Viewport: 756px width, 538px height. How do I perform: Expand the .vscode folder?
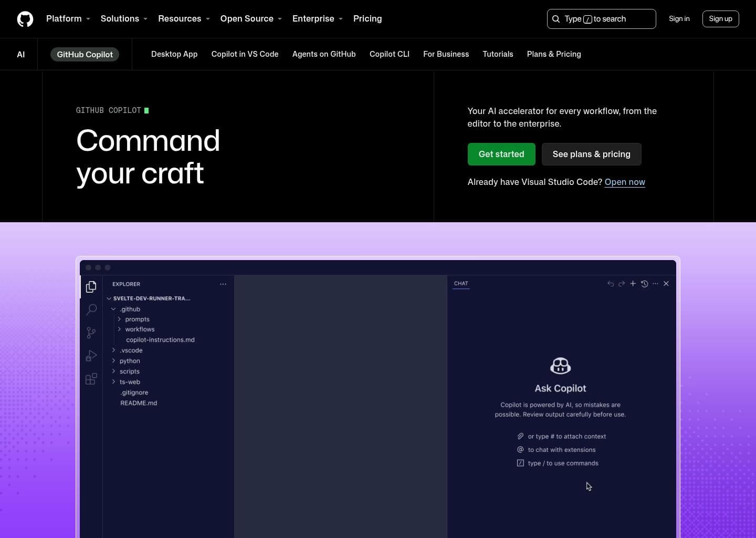(x=113, y=350)
